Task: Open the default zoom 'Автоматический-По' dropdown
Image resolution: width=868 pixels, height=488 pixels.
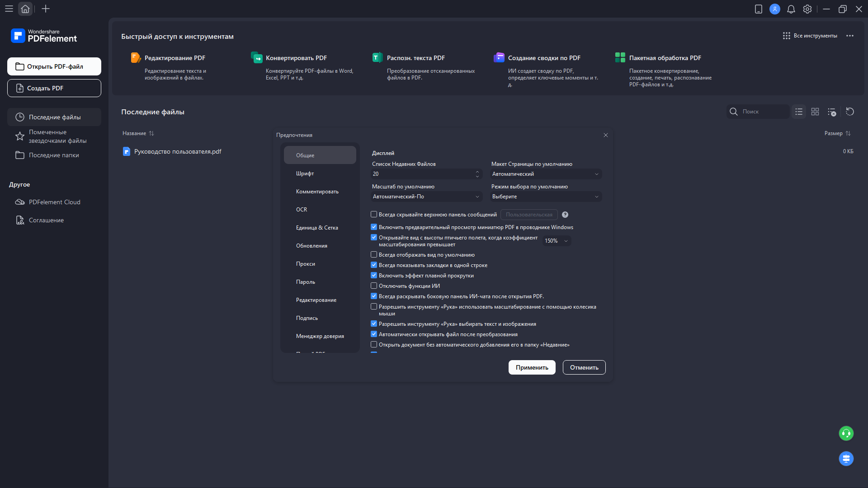Action: click(426, 197)
